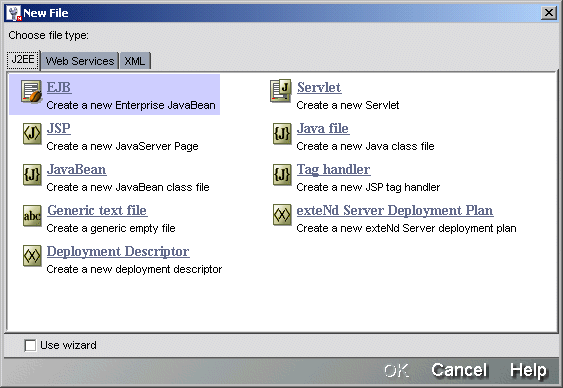Click the JavaBean file type icon
Viewport: 563px width, 388px height.
click(x=32, y=174)
